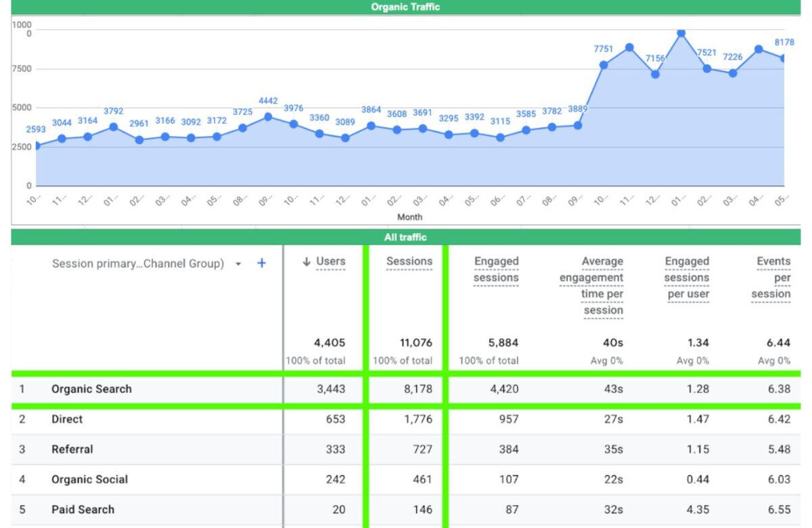Image resolution: width=812 pixels, height=528 pixels.
Task: Click the Organic Traffic section header
Action: point(405,7)
